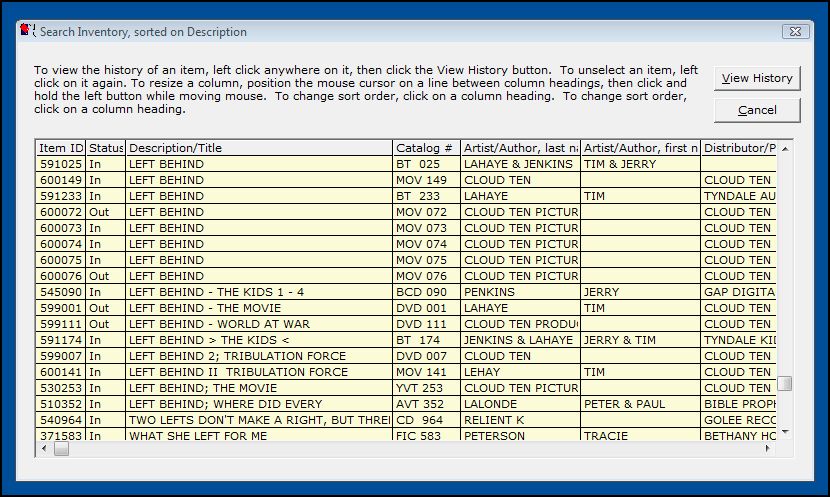Click artist RELIENT K cell
830x497 pixels.
coord(520,420)
